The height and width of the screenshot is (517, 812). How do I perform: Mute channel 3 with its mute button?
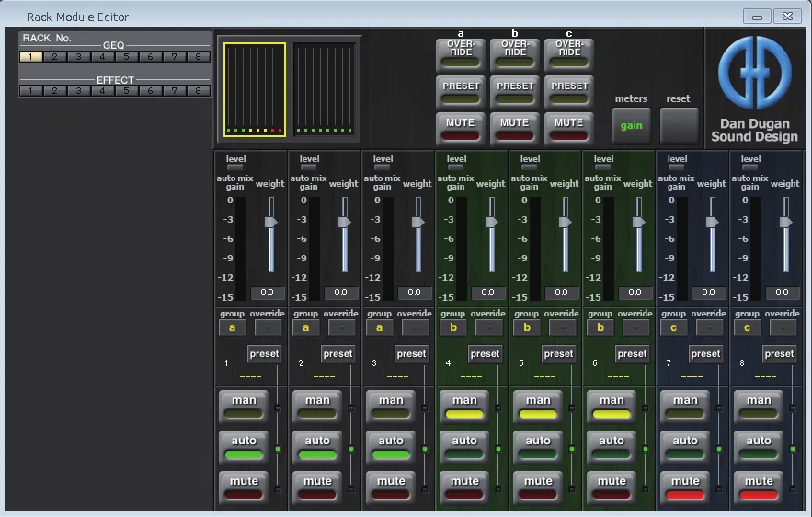391,488
